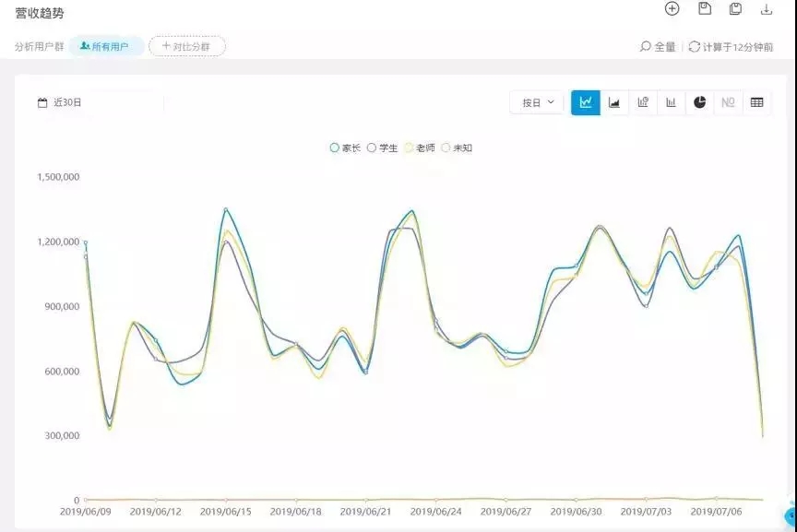Click the 2019/07/06 x-axis label
The image size is (797, 532).
716,512
